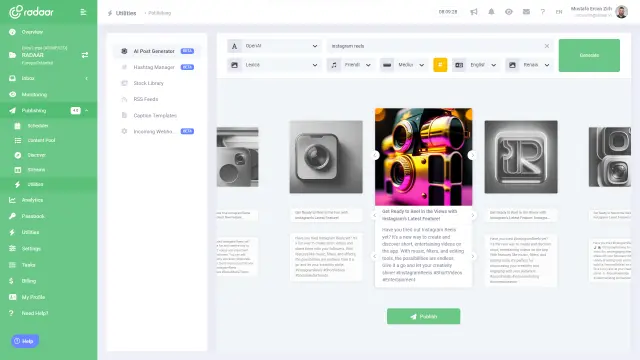This screenshot has width=640, height=360.
Task: Show next caption with arrow right of the caption
Action: [x=473, y=256]
